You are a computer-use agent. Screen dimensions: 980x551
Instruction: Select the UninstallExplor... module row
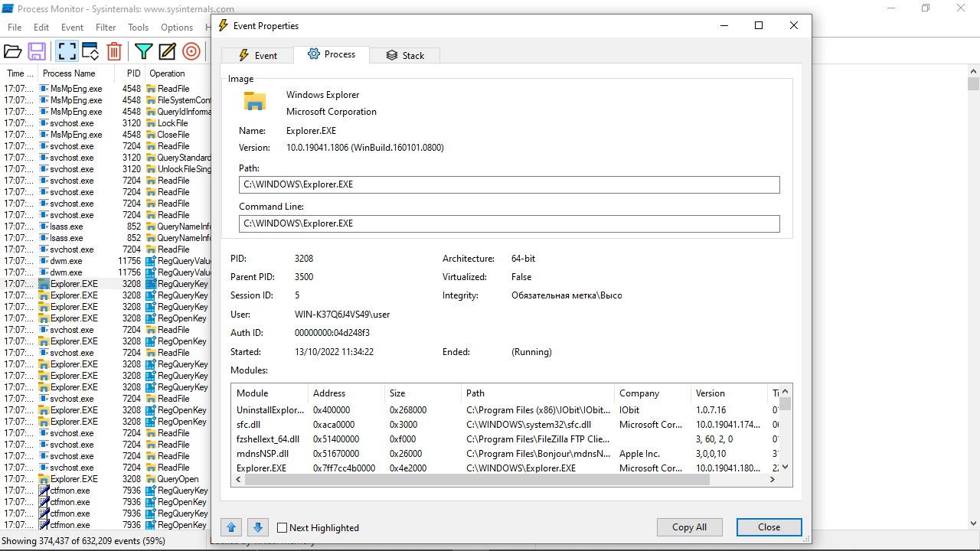(505, 410)
